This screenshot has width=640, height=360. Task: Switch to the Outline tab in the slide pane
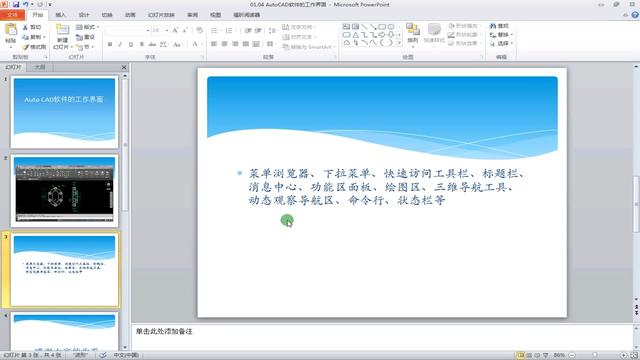(x=40, y=67)
